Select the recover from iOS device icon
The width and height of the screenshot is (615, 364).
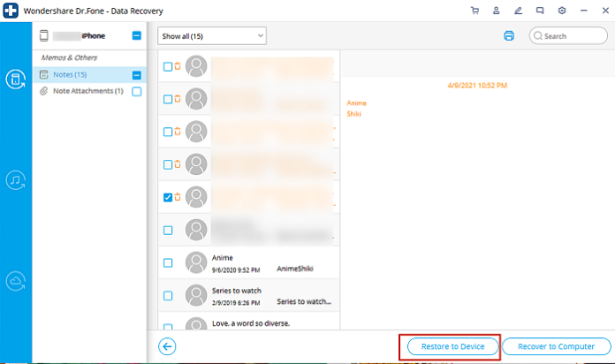[x=16, y=80]
